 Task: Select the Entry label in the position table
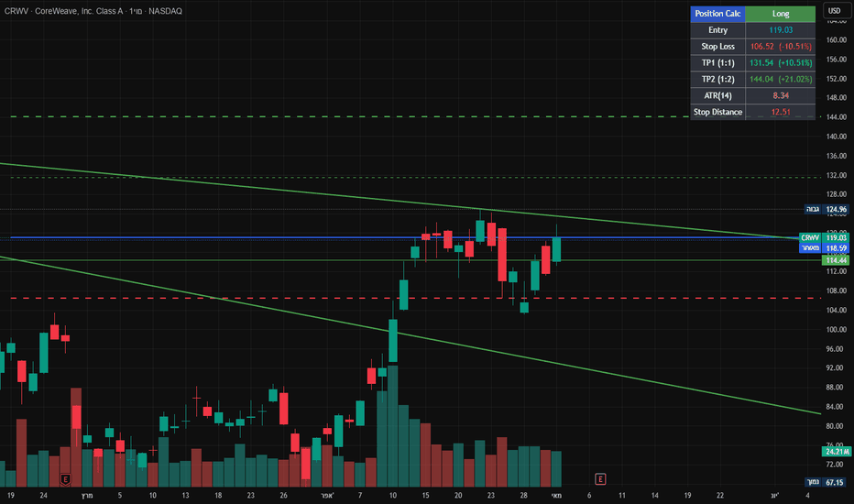point(717,30)
